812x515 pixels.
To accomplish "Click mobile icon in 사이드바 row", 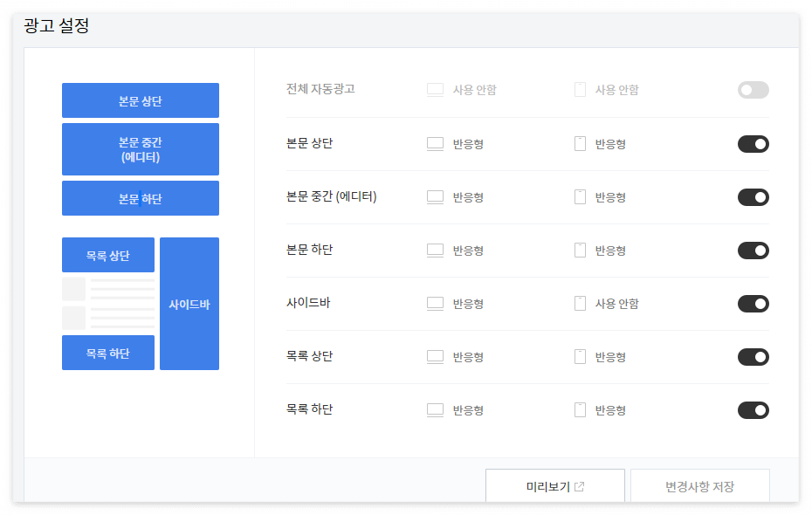I will click(x=580, y=304).
